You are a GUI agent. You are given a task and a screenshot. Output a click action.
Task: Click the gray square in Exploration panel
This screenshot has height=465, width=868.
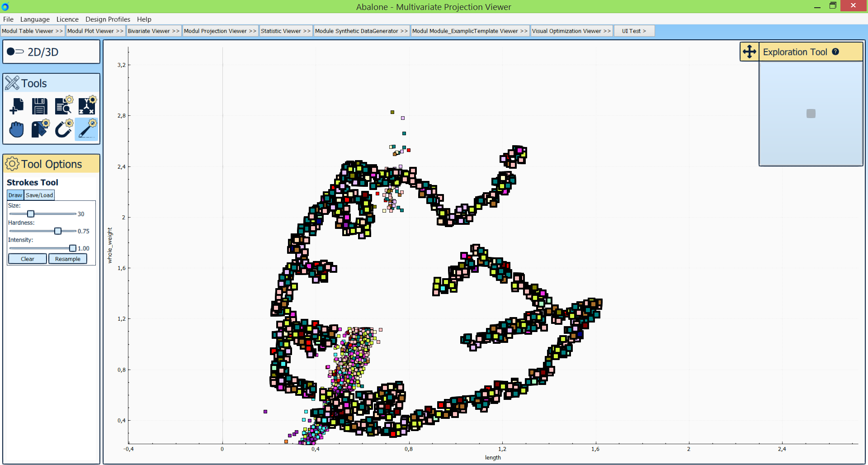[x=811, y=114]
